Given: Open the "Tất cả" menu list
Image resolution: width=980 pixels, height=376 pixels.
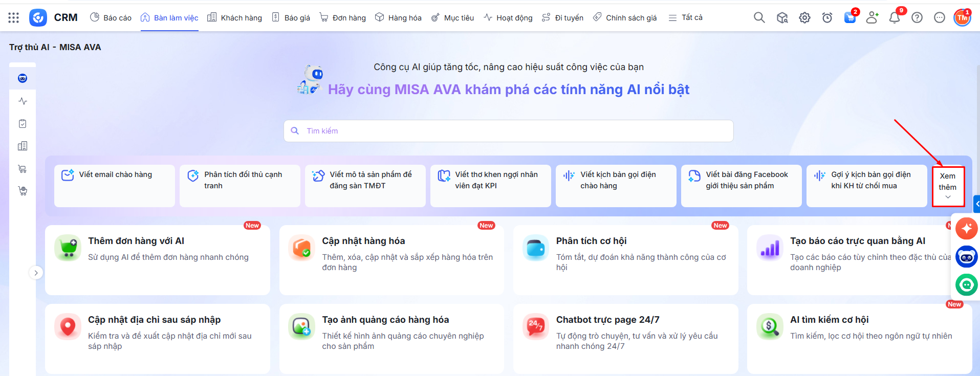Looking at the screenshot, I should 686,18.
